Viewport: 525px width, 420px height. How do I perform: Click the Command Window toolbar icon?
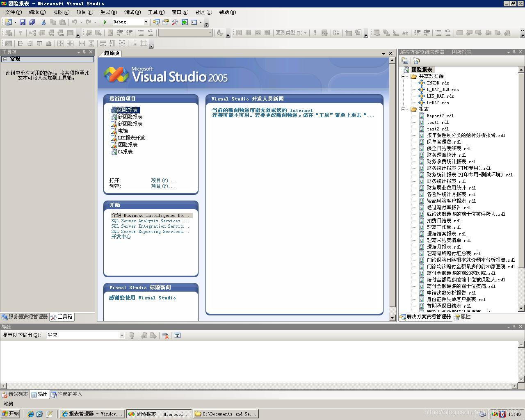(194, 22)
